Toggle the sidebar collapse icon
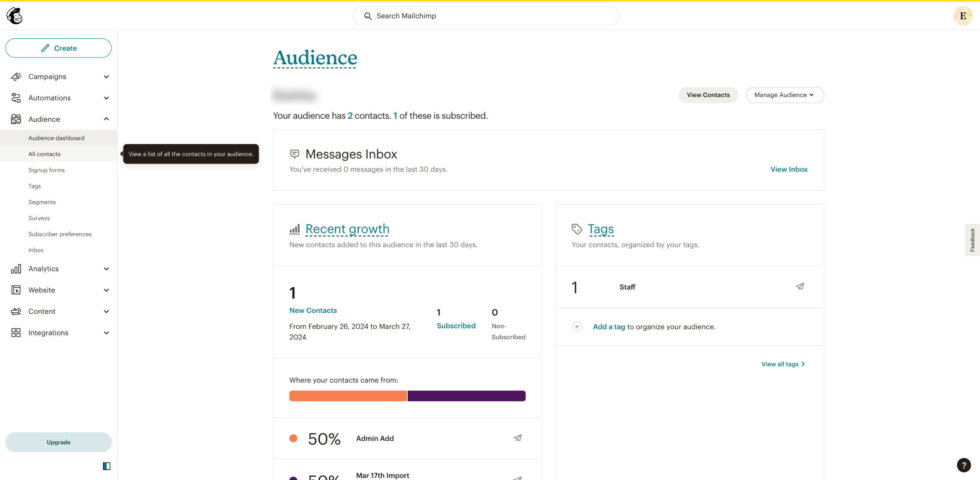The image size is (980, 480). click(106, 466)
